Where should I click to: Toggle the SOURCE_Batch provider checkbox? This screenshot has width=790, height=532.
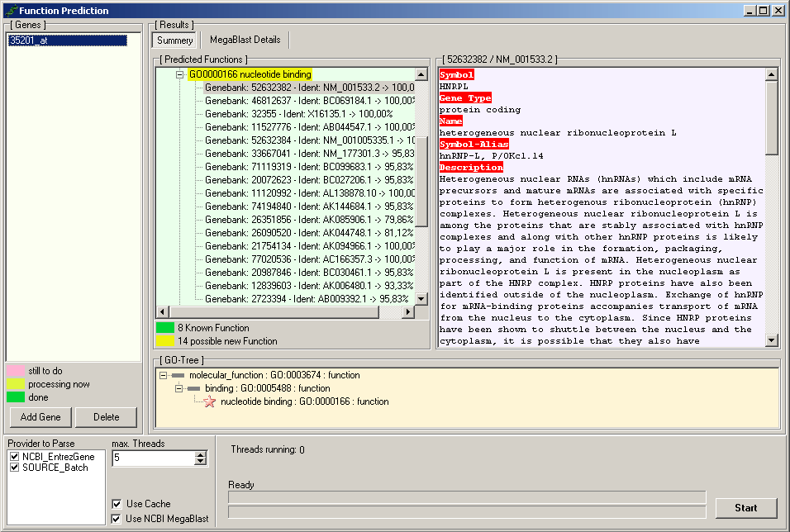14,468
